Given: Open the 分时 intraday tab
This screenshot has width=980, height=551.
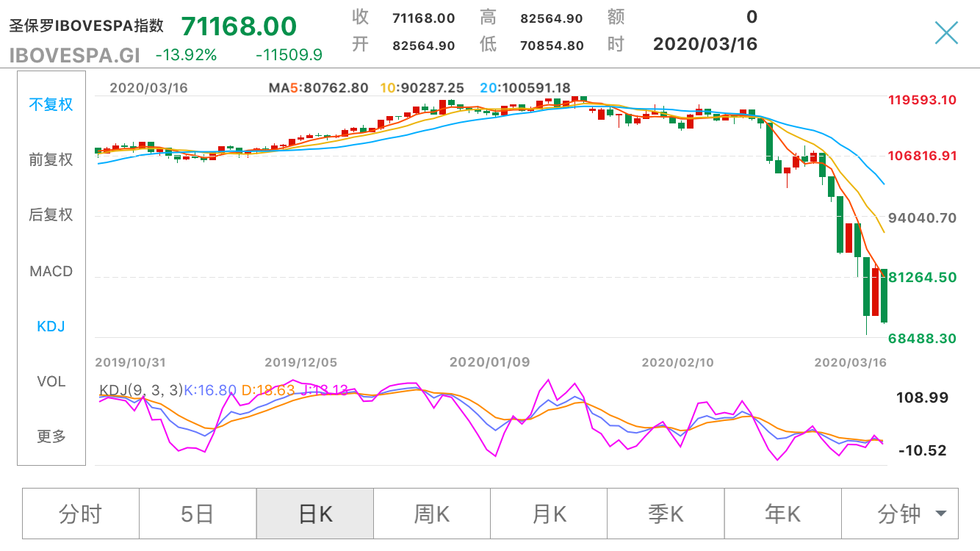Looking at the screenshot, I should click(80, 514).
